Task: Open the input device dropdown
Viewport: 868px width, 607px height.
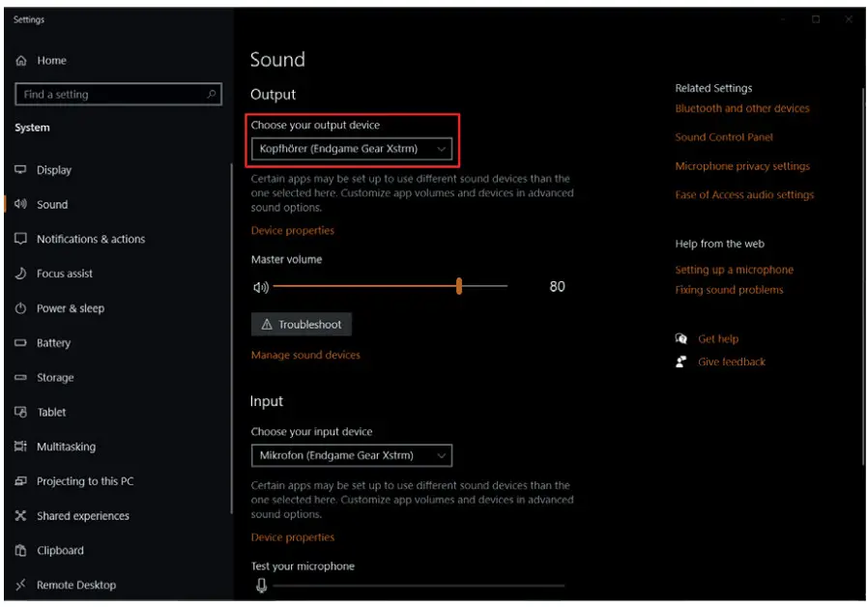Action: click(351, 455)
